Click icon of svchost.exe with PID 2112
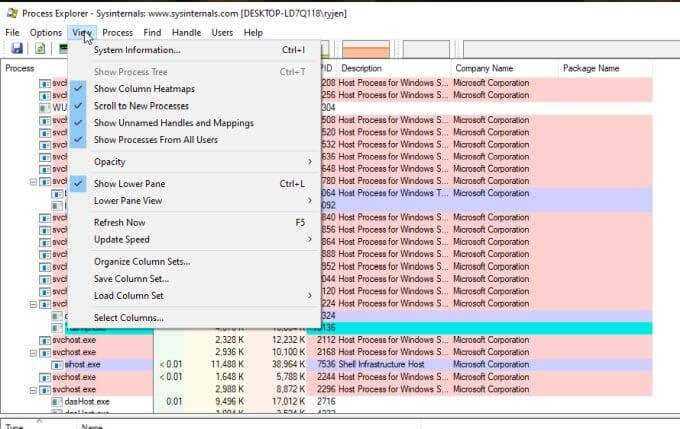 44,340
